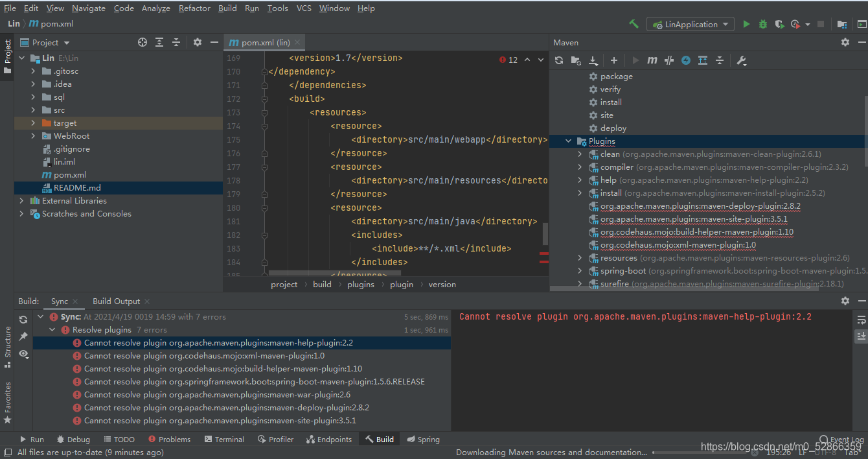Download sources and documentation in Maven panel
Viewport: 868px width, 459px height.
point(593,60)
